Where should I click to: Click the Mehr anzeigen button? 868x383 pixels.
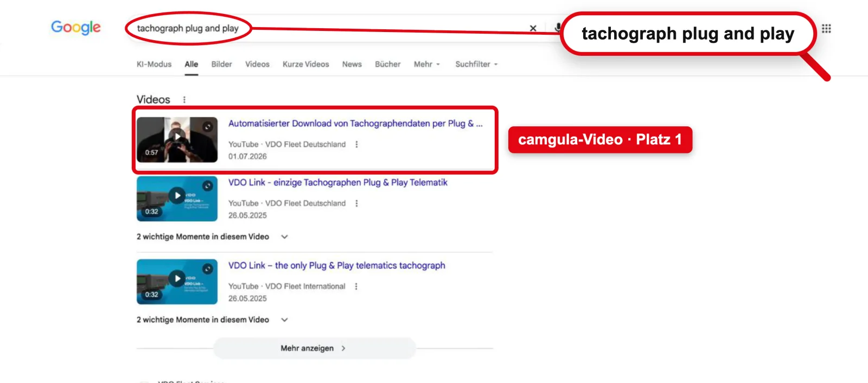click(x=315, y=348)
